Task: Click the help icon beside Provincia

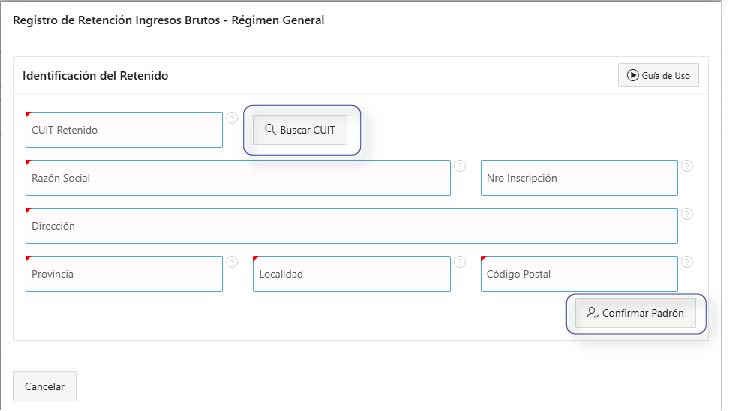Action: (232, 262)
